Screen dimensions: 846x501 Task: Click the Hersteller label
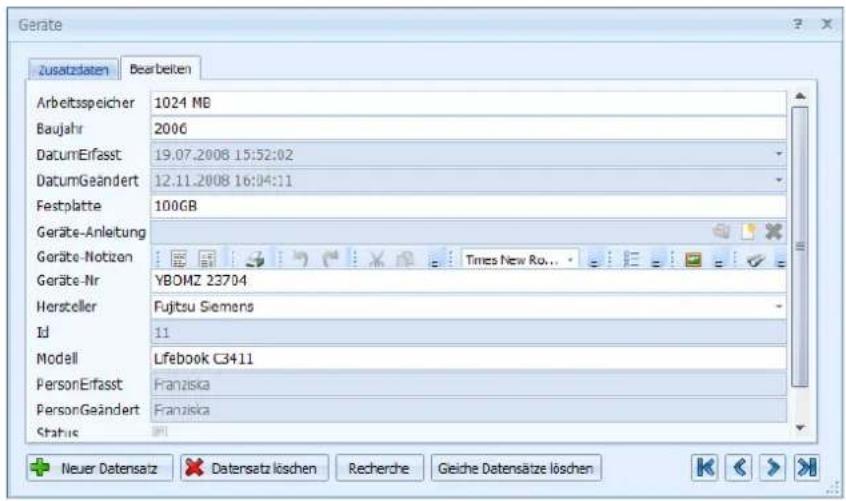pyautogui.click(x=66, y=307)
